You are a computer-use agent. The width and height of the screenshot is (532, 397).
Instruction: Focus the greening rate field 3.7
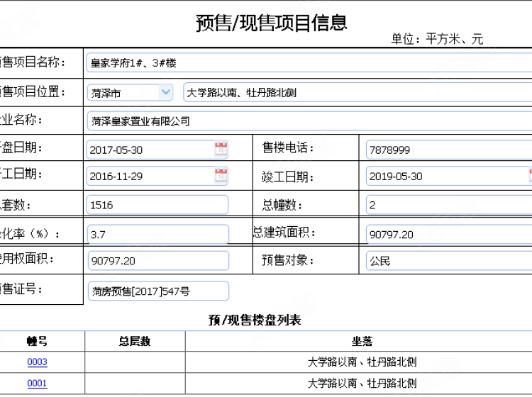click(x=157, y=234)
